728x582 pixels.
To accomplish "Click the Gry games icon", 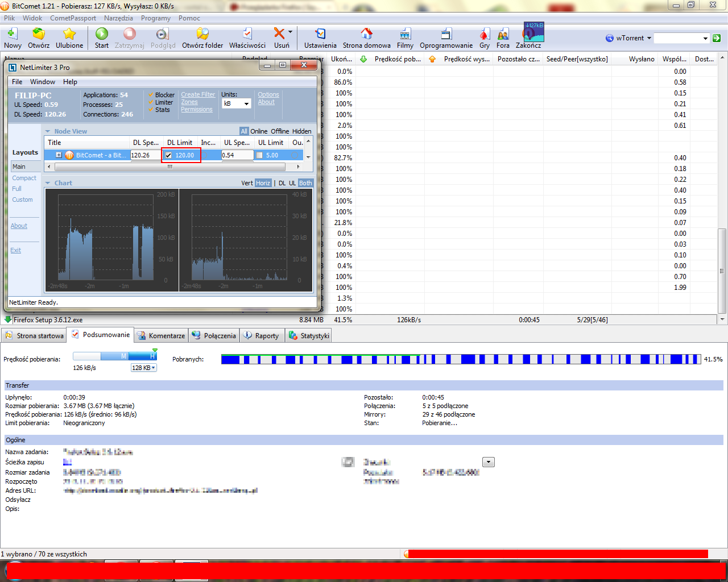I will point(485,34).
